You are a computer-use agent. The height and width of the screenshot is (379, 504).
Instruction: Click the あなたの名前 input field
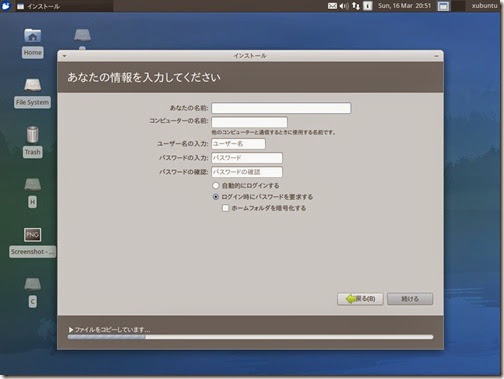[281, 108]
